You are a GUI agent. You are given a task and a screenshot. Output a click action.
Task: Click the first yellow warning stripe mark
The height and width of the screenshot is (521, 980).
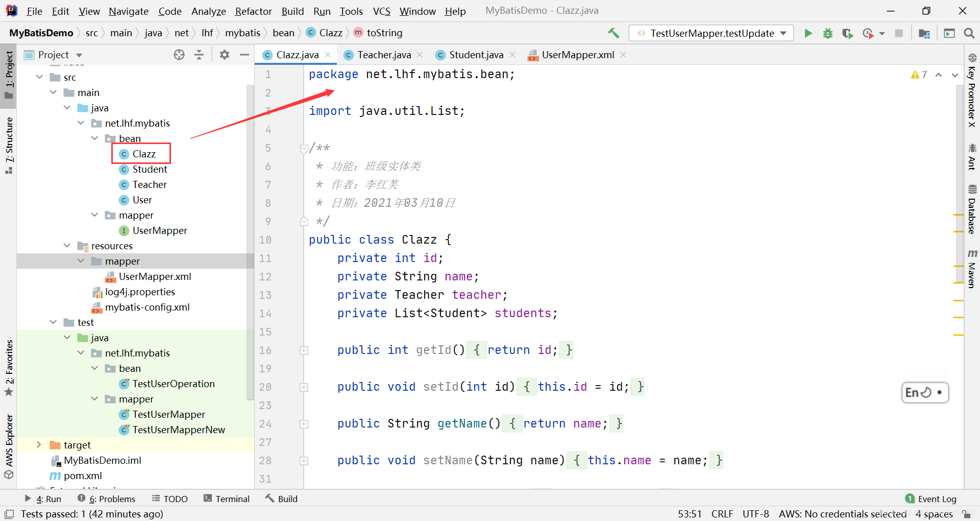click(x=959, y=216)
